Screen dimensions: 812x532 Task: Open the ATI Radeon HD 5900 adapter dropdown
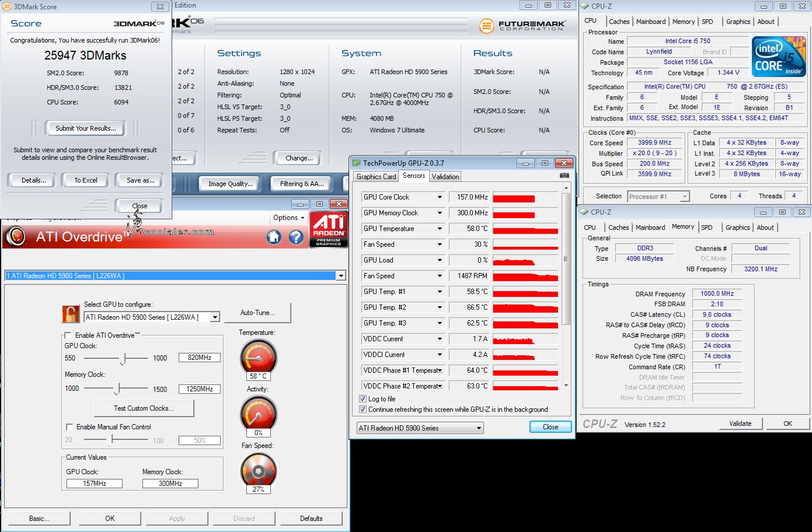[341, 276]
